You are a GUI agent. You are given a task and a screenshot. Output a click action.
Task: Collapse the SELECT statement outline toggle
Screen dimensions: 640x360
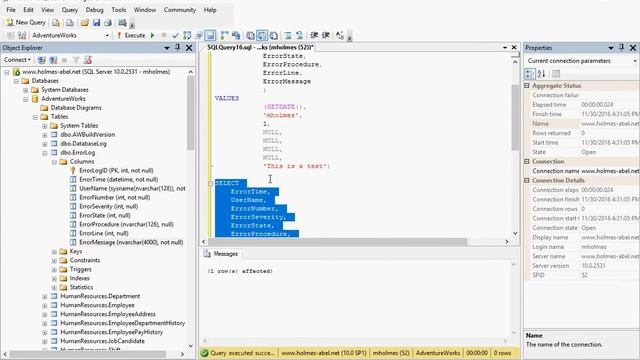click(x=211, y=183)
